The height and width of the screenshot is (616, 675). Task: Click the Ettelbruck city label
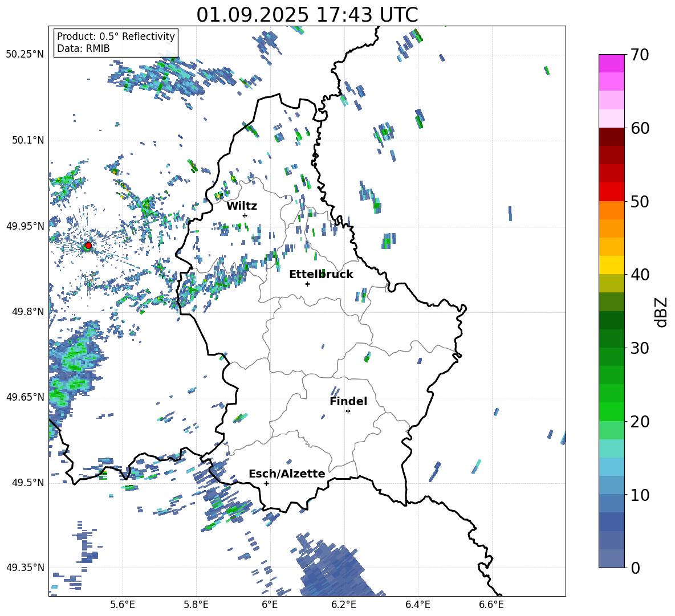[x=321, y=275]
